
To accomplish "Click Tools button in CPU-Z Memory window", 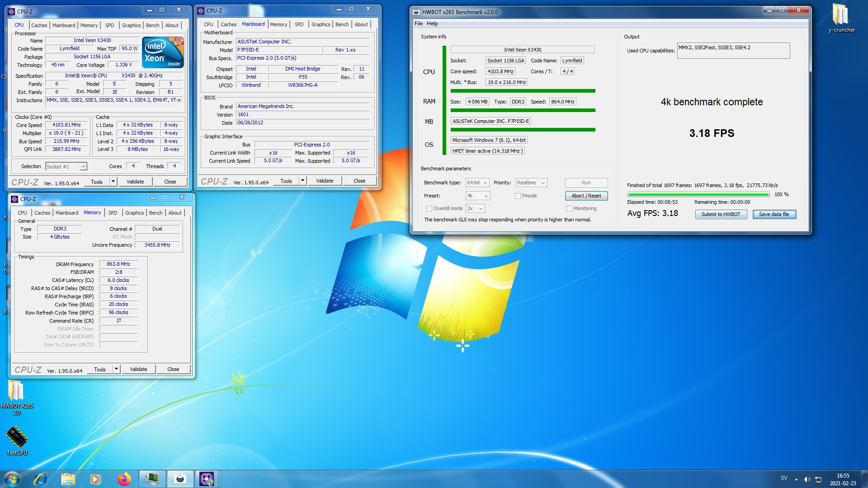I will coord(100,370).
